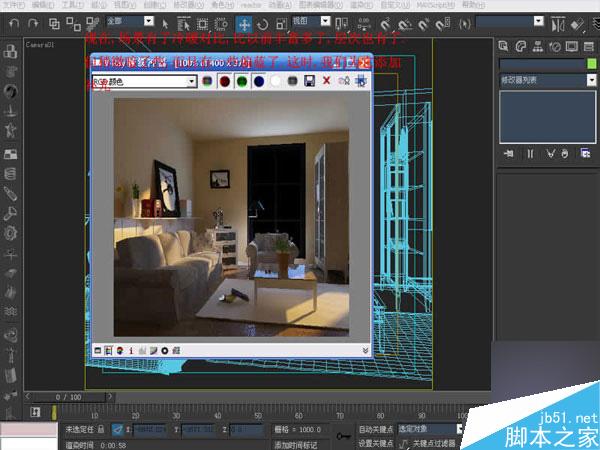Open the Utilities panel tab
Image resolution: width=600 pixels, height=450 pixels.
tap(589, 47)
